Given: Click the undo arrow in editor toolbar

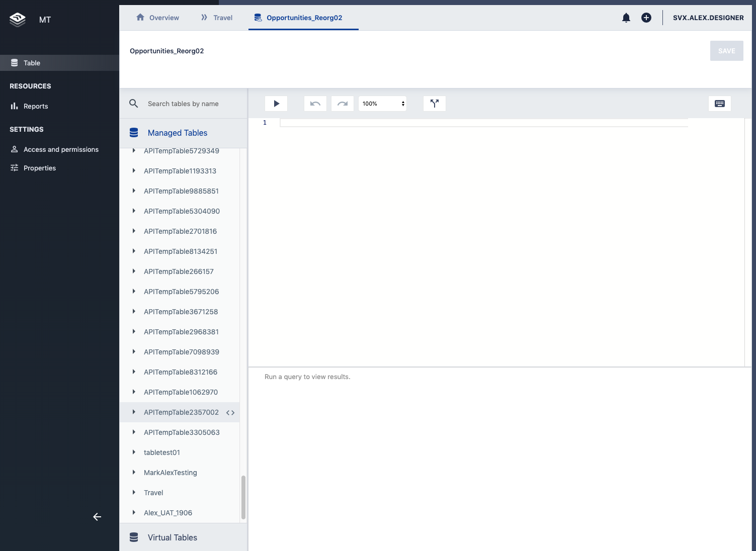Looking at the screenshot, I should click(315, 104).
